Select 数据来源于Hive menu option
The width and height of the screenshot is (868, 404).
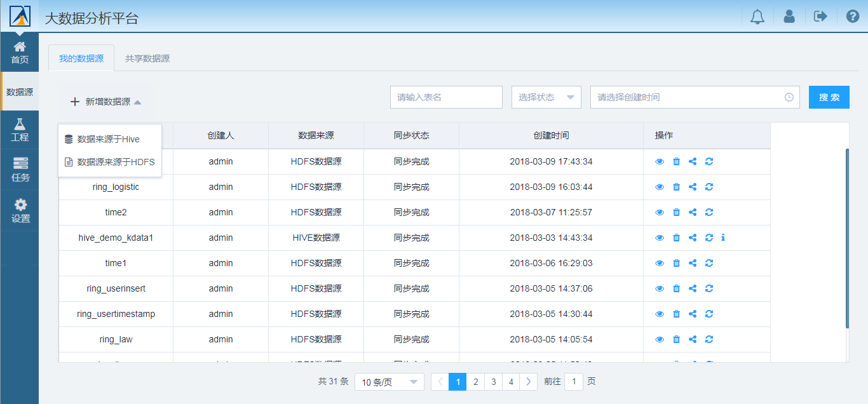pos(109,139)
